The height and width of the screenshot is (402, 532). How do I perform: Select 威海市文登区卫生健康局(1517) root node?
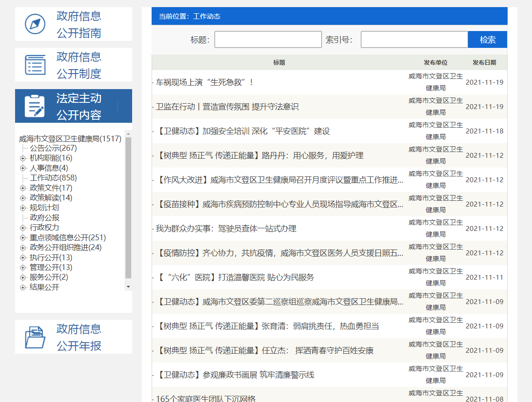pos(70,139)
